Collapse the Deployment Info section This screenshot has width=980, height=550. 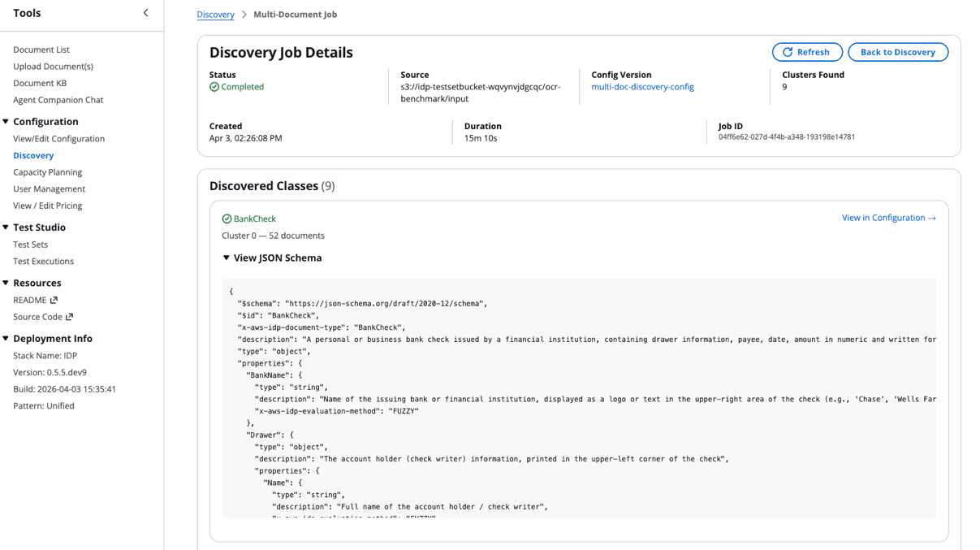coord(6,339)
